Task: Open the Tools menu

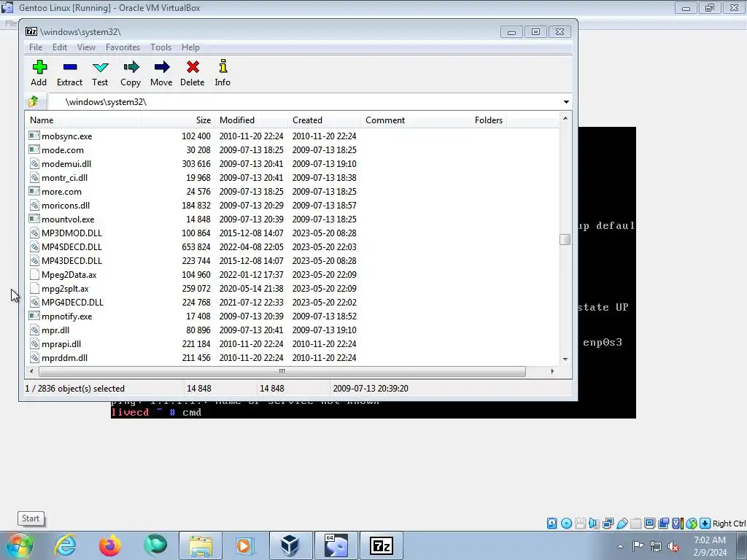Action: (160, 47)
